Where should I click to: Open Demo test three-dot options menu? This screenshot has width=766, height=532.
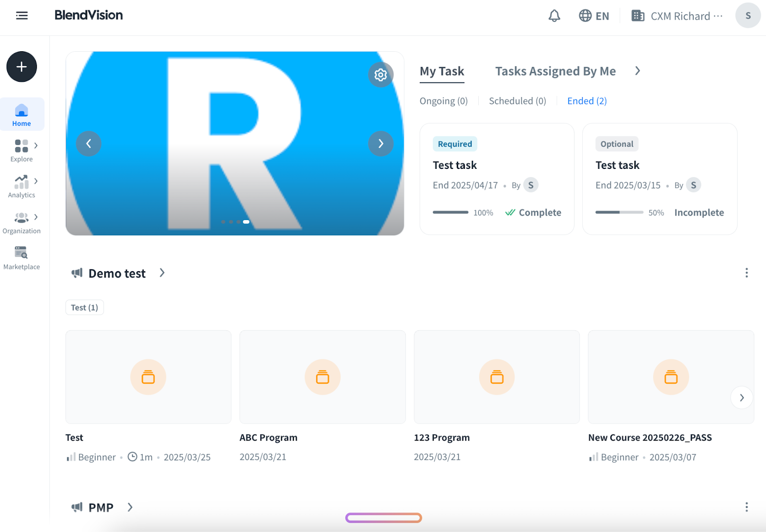point(746,273)
